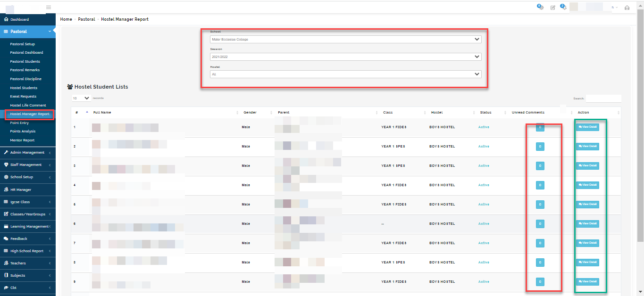Click the Cbt graduation cap icon
The height and width of the screenshot is (296, 644).
(x=6, y=288)
